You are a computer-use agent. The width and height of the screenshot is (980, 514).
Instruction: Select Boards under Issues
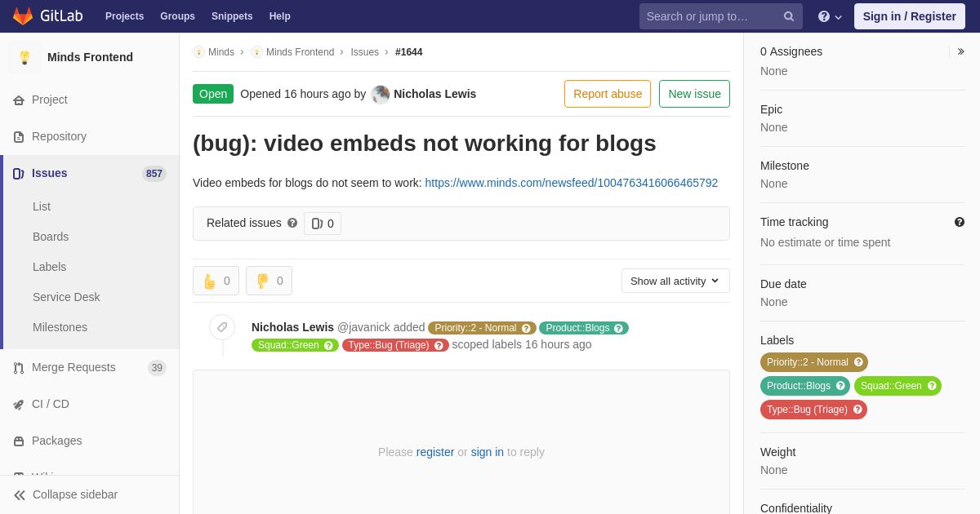51,237
